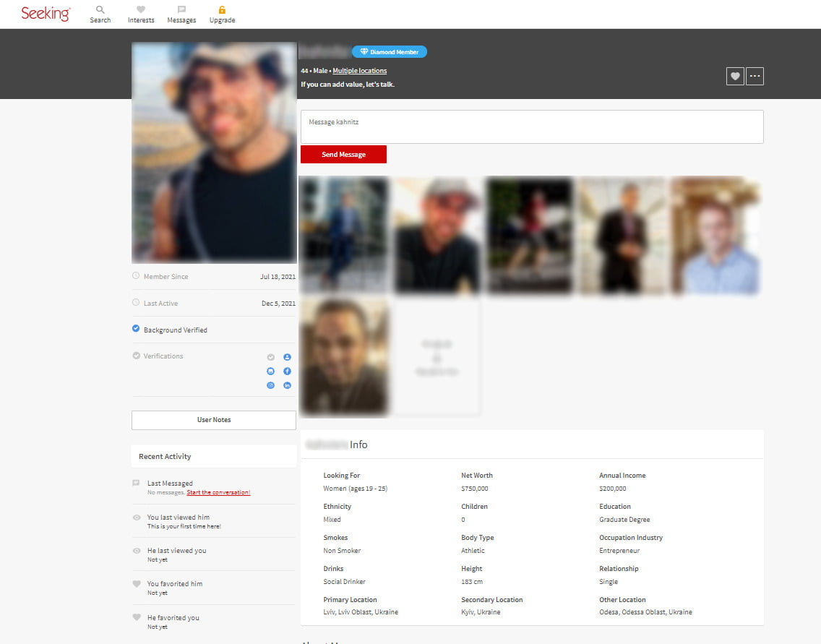The image size is (821, 644).
Task: Open the Interests page
Action: (141, 14)
